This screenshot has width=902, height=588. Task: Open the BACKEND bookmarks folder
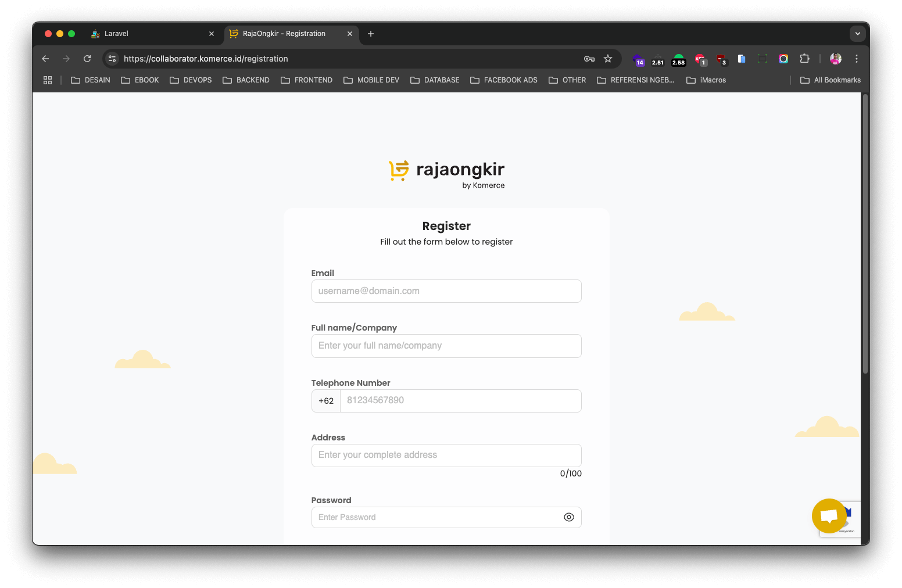point(246,80)
